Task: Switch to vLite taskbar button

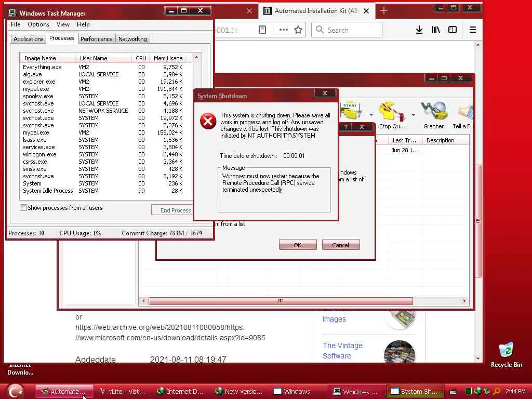Action: click(x=123, y=392)
